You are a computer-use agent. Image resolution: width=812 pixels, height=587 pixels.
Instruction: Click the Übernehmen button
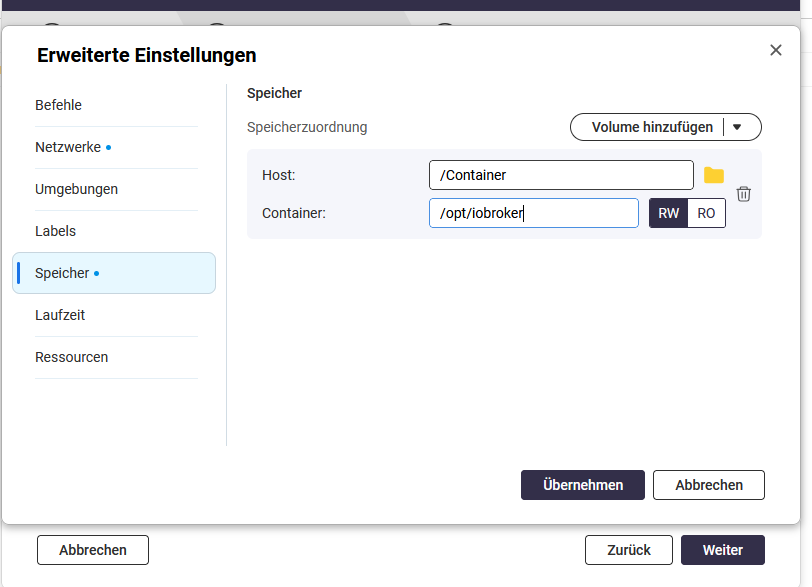(x=583, y=485)
